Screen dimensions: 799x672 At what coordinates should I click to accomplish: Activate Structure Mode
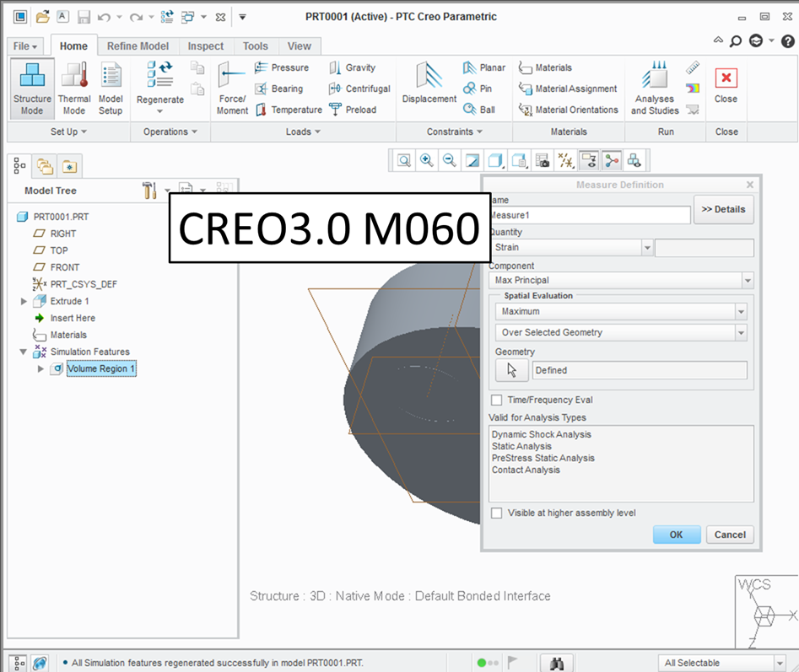[x=32, y=89]
